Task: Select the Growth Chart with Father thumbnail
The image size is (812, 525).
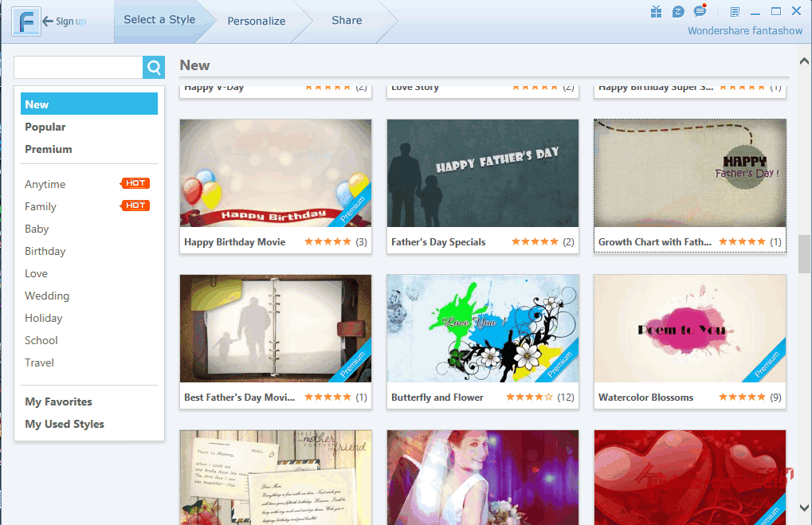Action: coord(690,174)
